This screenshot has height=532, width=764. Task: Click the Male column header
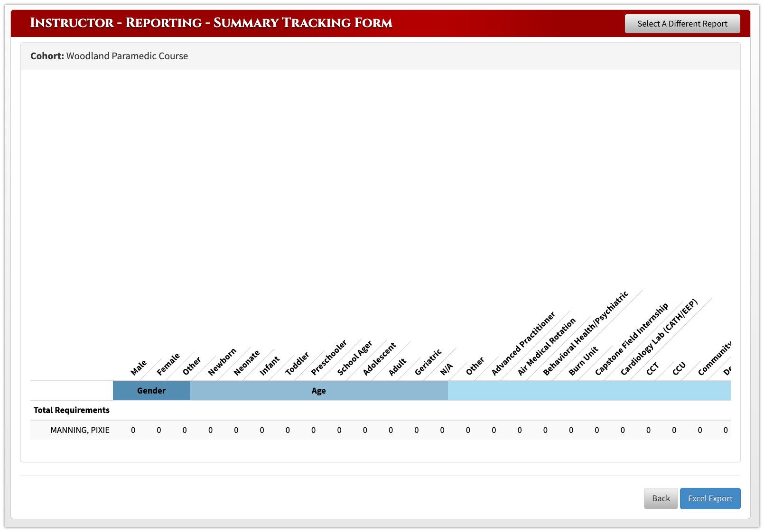(x=139, y=367)
